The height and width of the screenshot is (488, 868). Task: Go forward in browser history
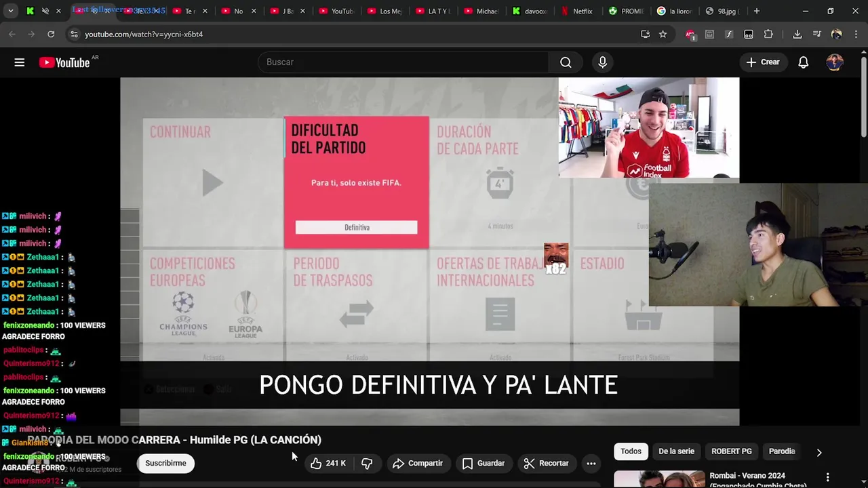[x=31, y=34]
